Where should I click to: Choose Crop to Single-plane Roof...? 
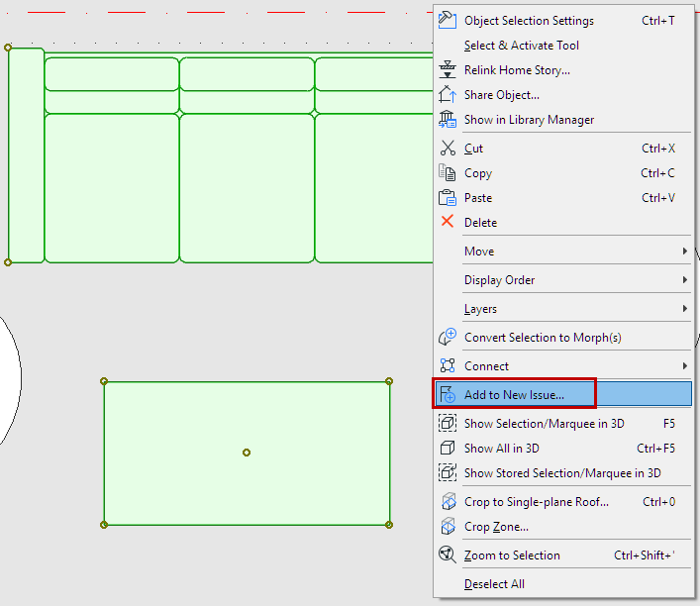pyautogui.click(x=563, y=501)
